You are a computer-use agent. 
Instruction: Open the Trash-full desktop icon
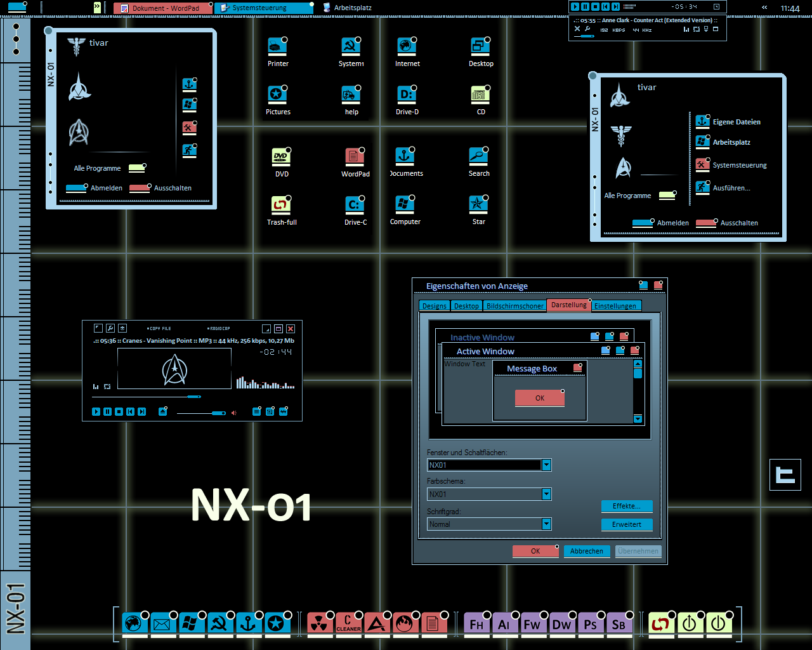(x=282, y=211)
